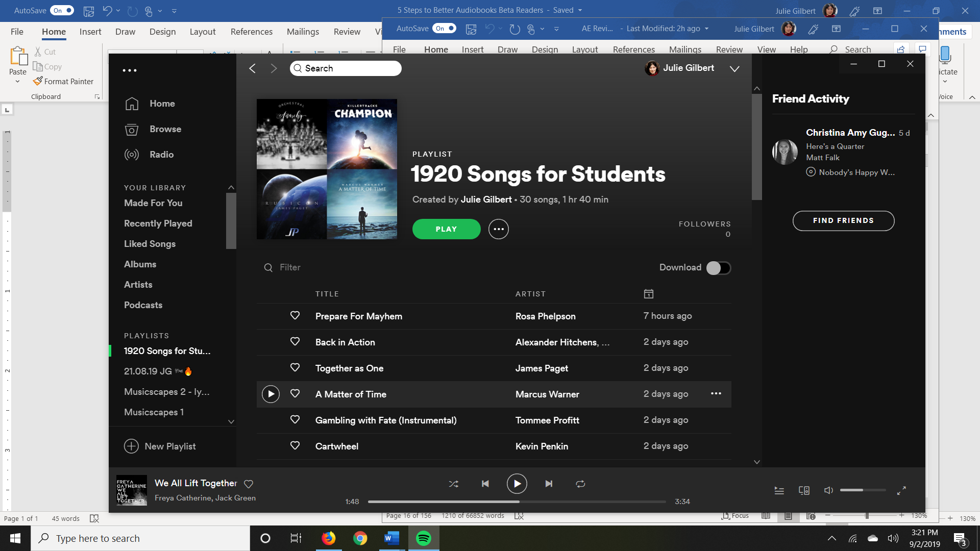The image size is (980, 551).
Task: Click the date added calendar column icon
Action: [649, 294]
